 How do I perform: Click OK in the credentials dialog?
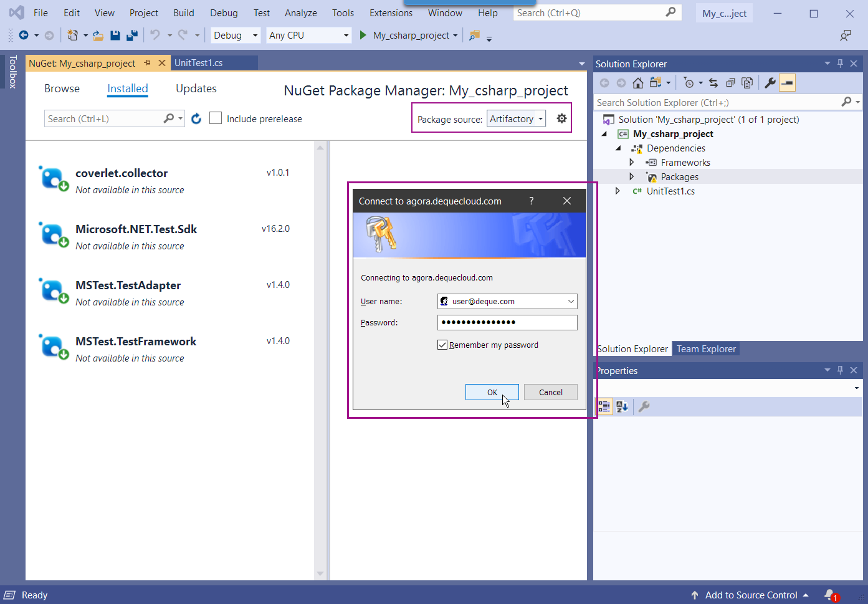[x=492, y=392]
